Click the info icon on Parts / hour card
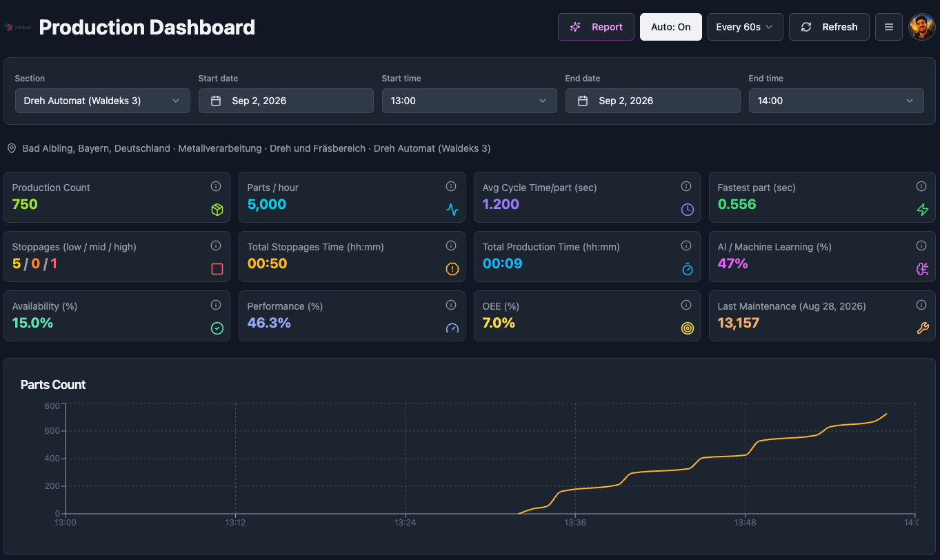 (x=451, y=186)
